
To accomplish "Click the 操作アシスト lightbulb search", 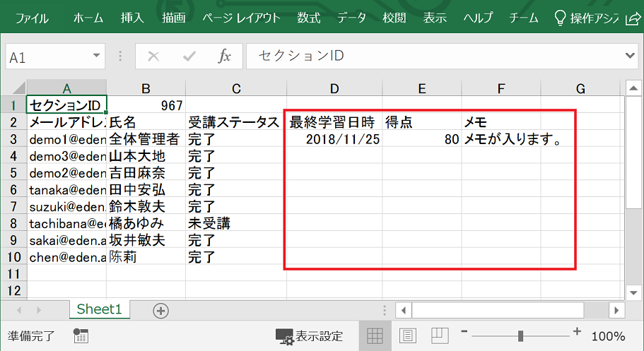I will [586, 18].
